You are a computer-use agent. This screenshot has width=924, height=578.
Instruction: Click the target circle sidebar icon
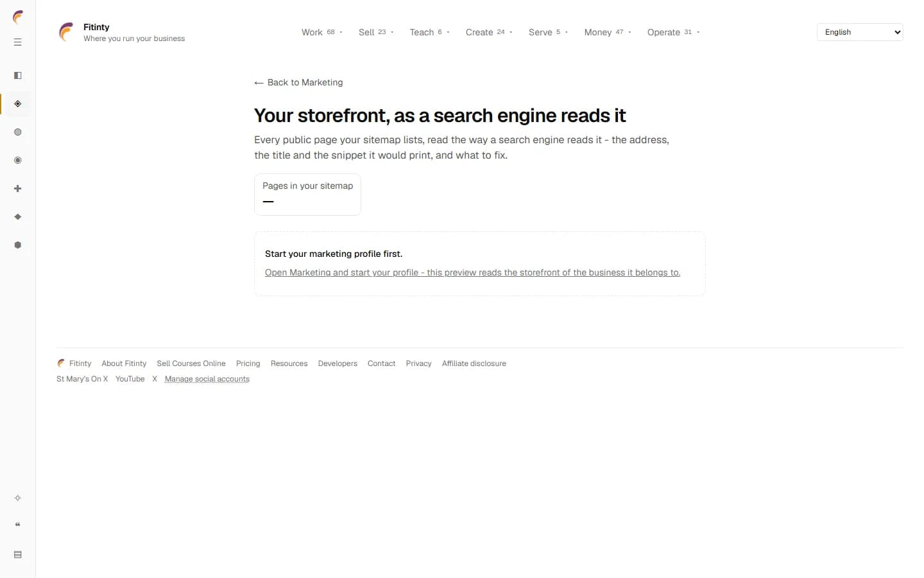click(x=18, y=161)
